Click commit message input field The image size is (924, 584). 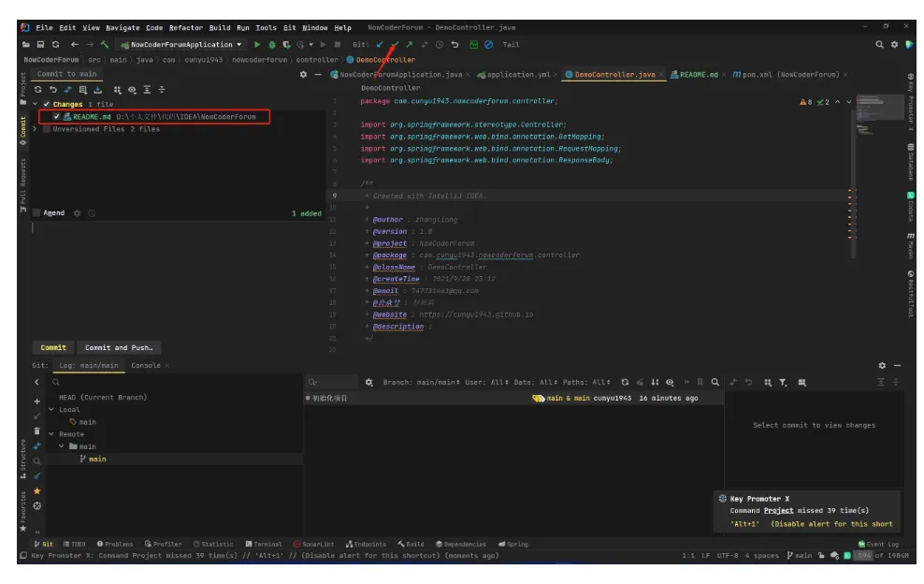178,279
